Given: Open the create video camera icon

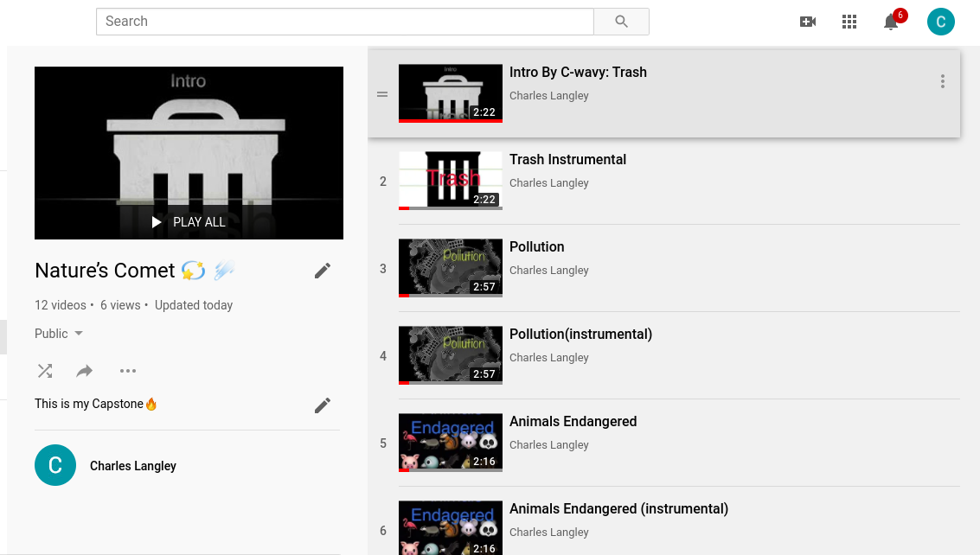Looking at the screenshot, I should tap(808, 22).
